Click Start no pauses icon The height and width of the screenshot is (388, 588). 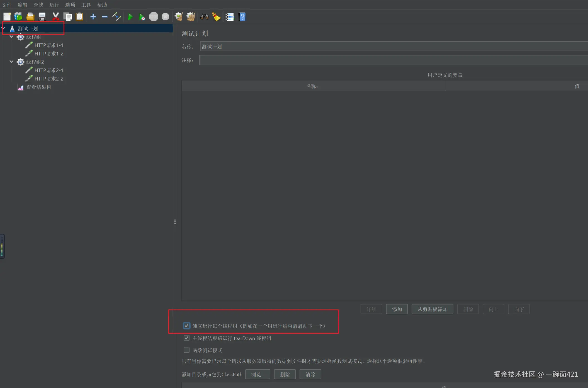pyautogui.click(x=142, y=17)
